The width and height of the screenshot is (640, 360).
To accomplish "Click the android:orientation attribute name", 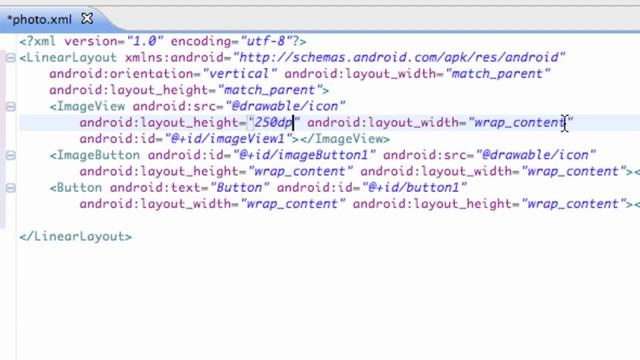I will pos(122,74).
